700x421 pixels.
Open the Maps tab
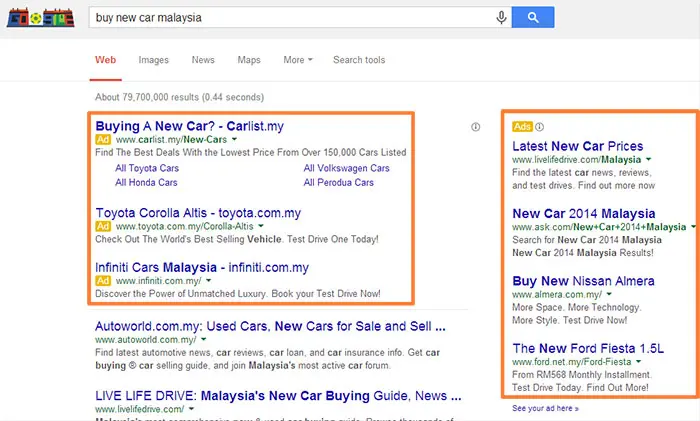(x=249, y=60)
